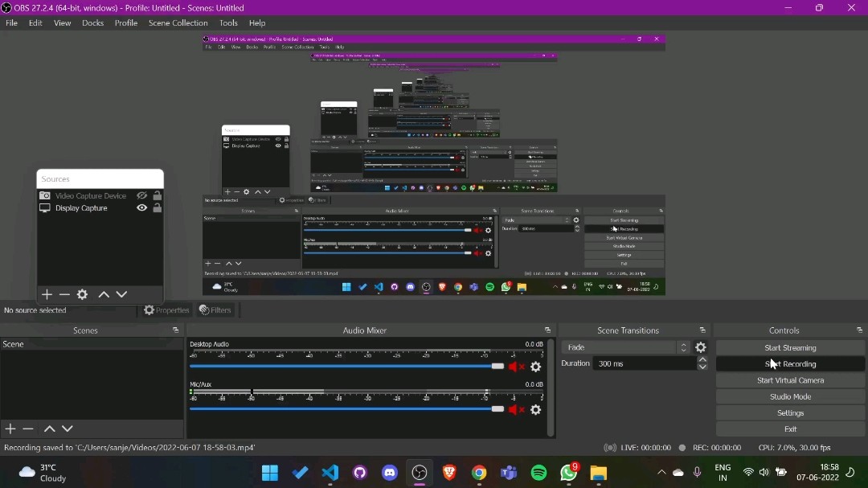The height and width of the screenshot is (488, 868).
Task: Switch to Studio Mode
Action: [x=790, y=396]
